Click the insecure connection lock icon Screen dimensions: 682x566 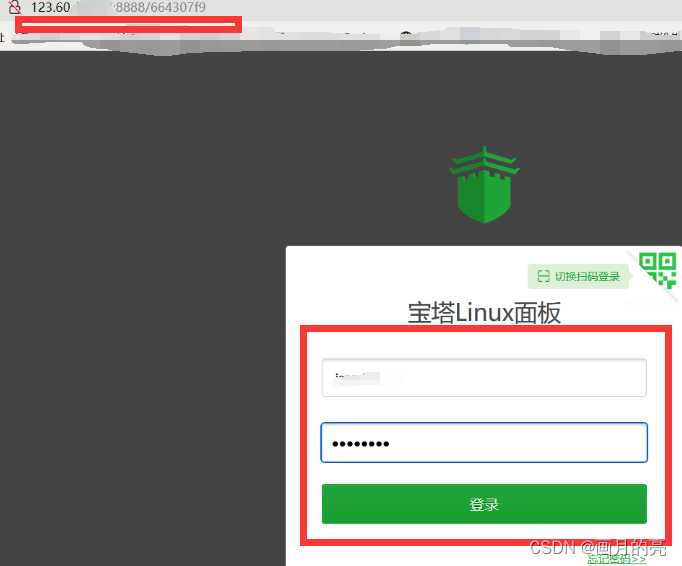[x=15, y=7]
